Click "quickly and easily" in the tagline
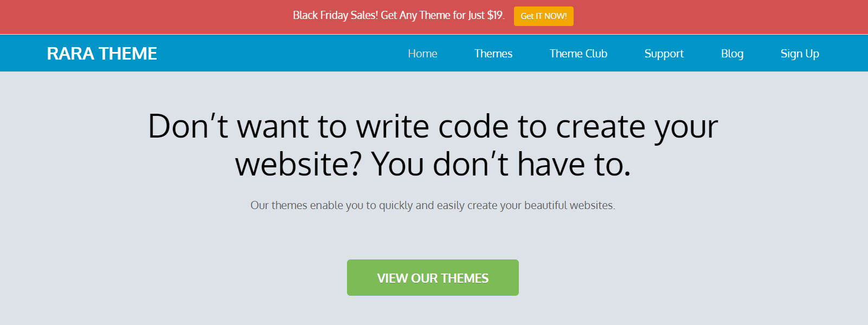 pos(414,206)
